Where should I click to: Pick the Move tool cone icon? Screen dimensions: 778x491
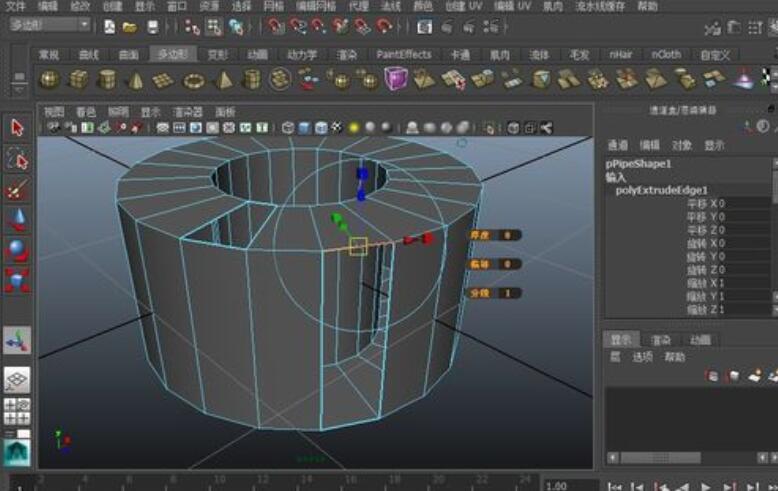[17, 219]
